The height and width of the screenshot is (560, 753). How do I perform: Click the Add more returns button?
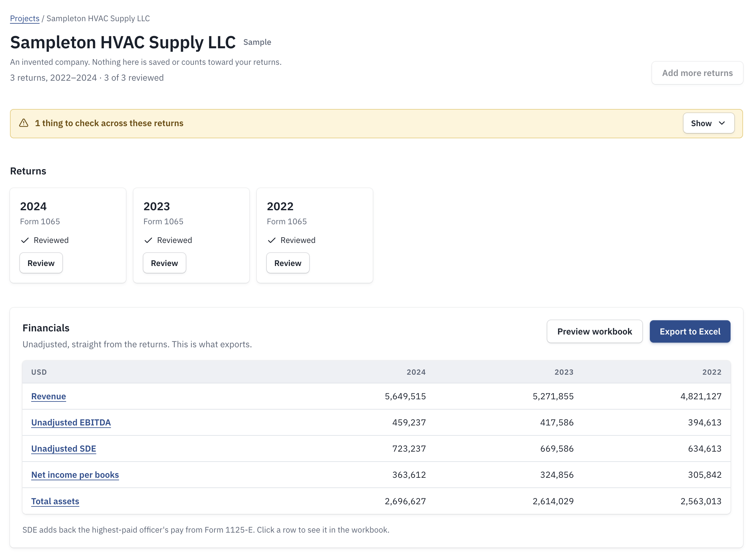click(x=697, y=73)
